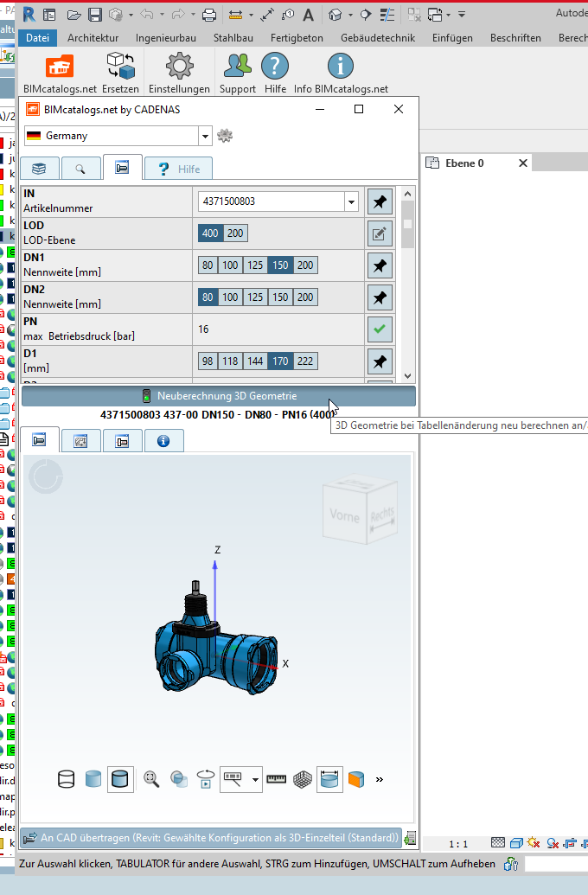The image size is (588, 895).
Task: Click the orange section cut icon
Action: pos(356,779)
